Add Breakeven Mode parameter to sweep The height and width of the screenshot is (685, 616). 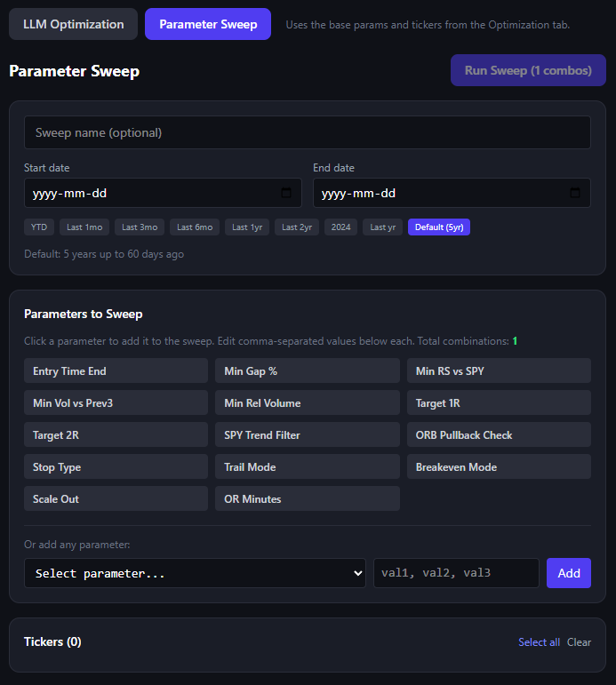click(x=499, y=466)
